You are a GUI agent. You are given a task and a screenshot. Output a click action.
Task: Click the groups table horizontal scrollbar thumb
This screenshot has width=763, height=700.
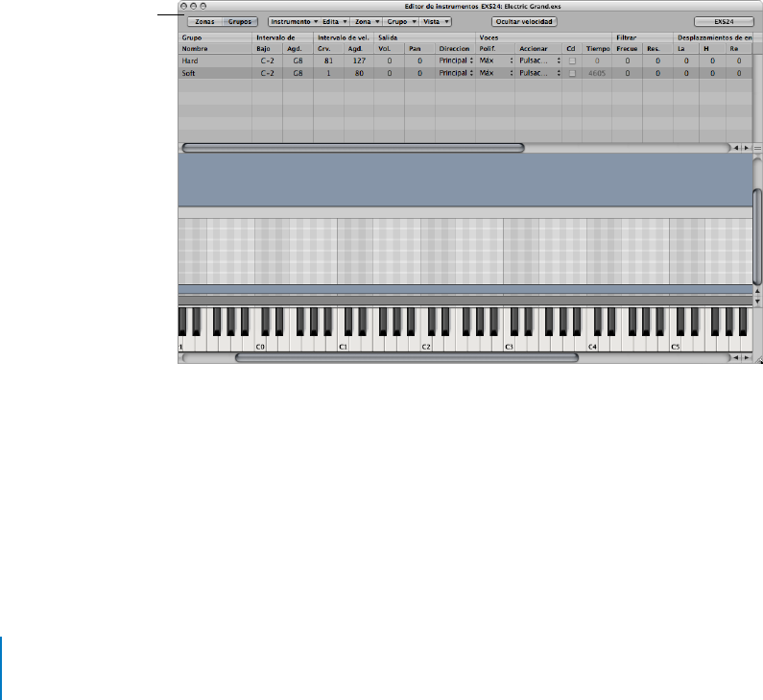pos(353,148)
